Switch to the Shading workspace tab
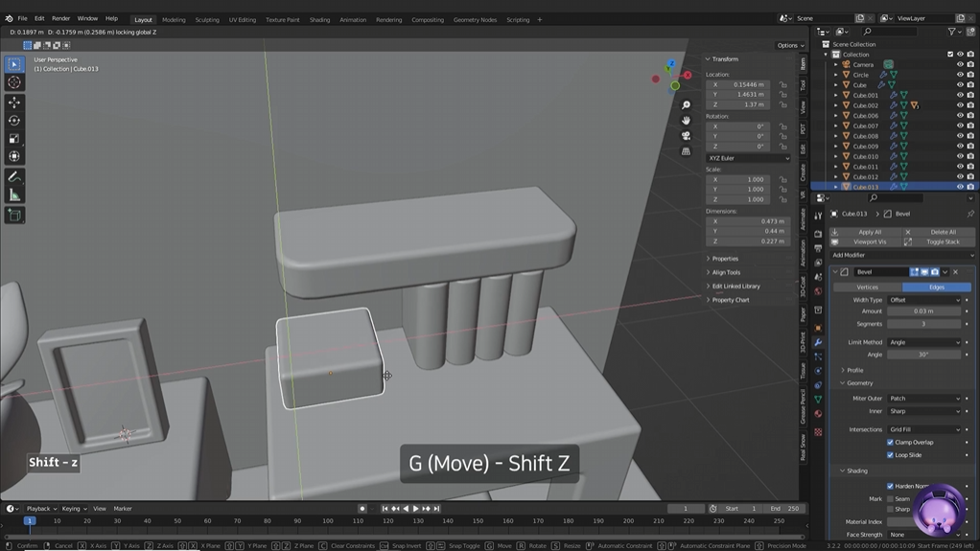The height and width of the screenshot is (551, 980). click(319, 19)
